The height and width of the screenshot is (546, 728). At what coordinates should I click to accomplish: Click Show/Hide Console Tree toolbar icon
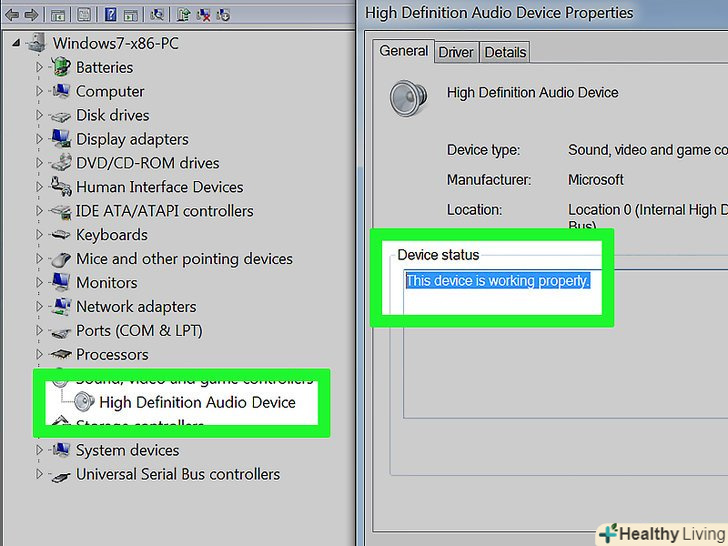58,15
